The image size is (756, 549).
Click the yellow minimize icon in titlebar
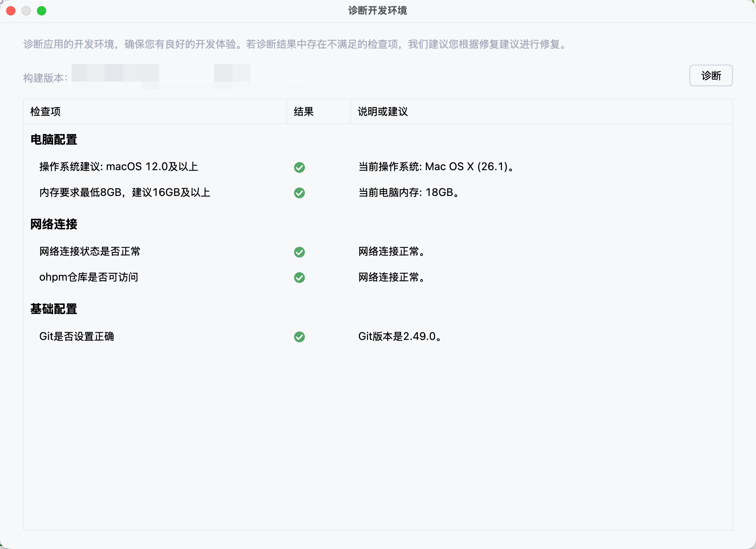(x=27, y=11)
